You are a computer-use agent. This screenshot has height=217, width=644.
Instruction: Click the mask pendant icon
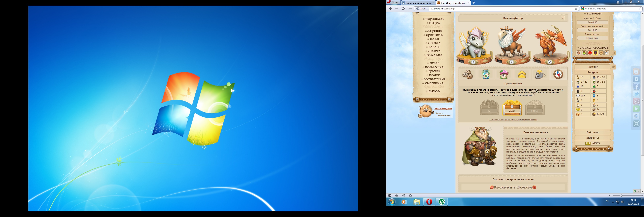pyautogui.click(x=601, y=53)
